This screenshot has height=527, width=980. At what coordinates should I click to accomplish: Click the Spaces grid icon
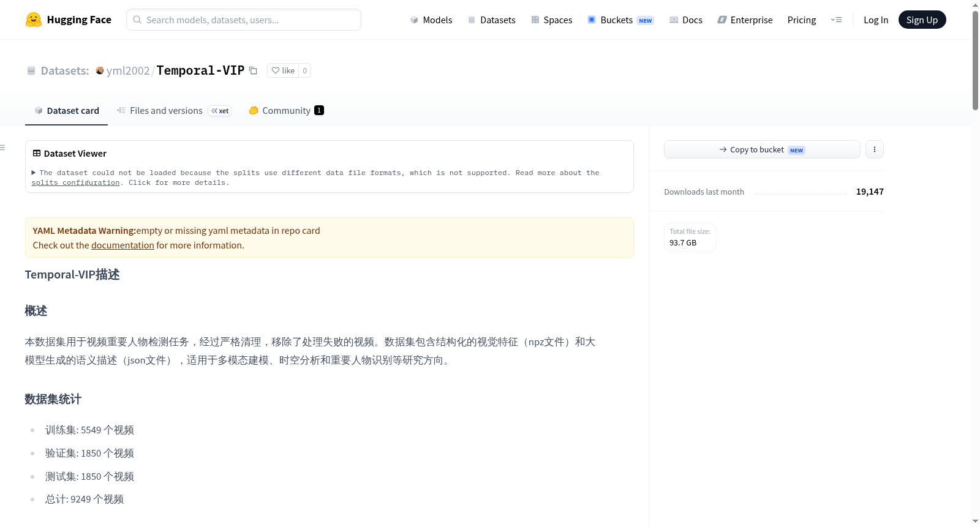pyautogui.click(x=535, y=20)
